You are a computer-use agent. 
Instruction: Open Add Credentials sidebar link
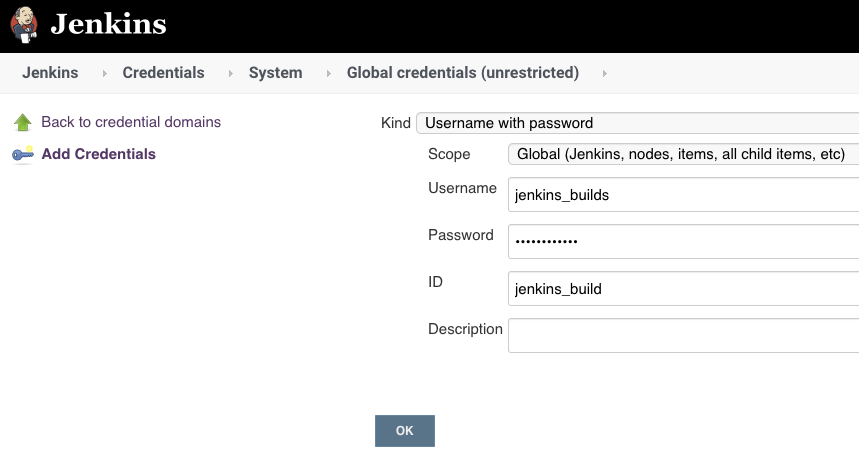pyautogui.click(x=99, y=154)
